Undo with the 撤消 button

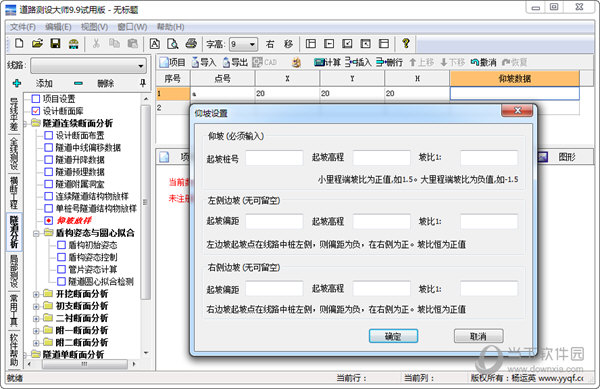pos(483,62)
